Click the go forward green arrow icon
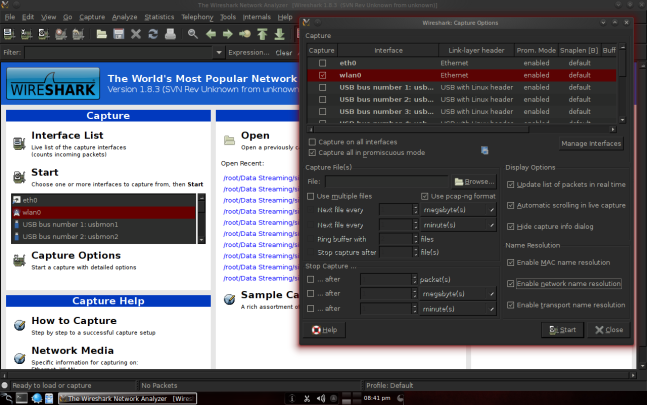Image resolution: width=647 pixels, height=405 pixels. click(x=227, y=34)
